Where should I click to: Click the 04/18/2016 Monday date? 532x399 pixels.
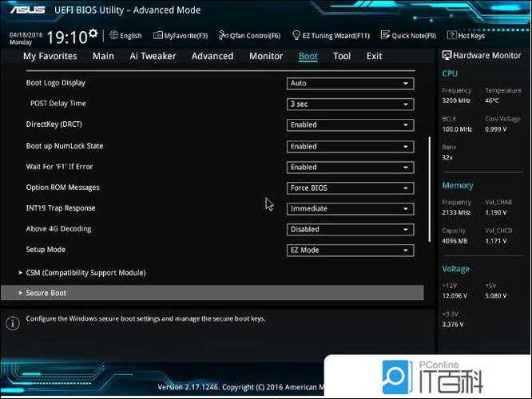[26, 38]
